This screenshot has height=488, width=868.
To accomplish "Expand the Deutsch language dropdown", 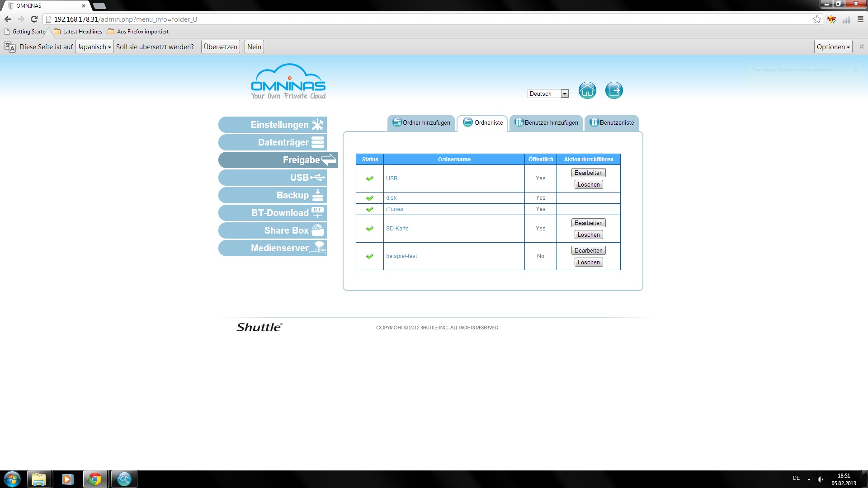I will [x=548, y=94].
